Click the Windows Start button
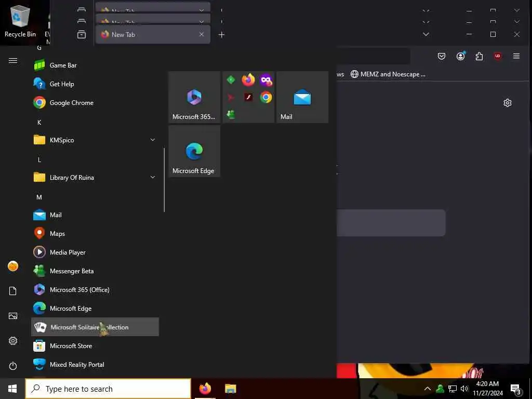This screenshot has height=399, width=532. pos(12,389)
